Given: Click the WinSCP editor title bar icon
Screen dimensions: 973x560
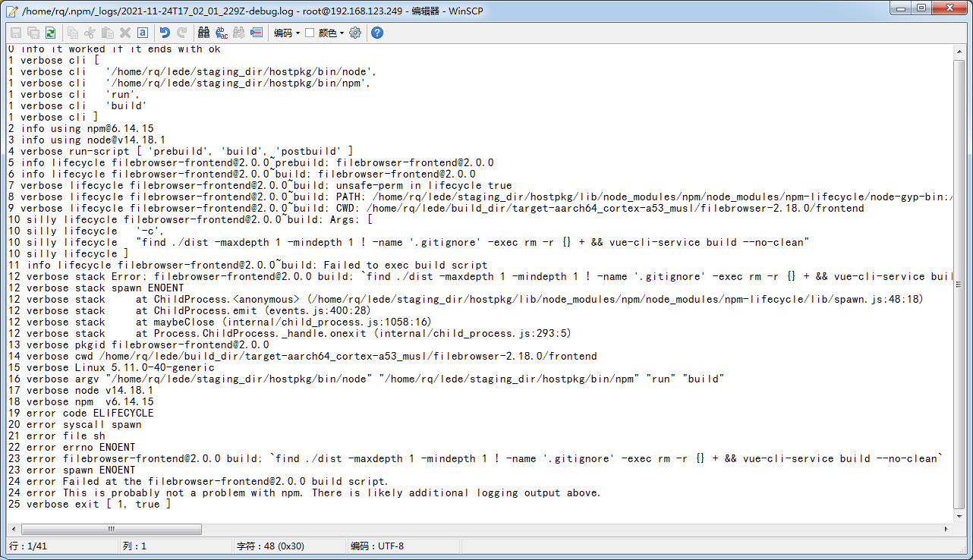Looking at the screenshot, I should pos(11,11).
